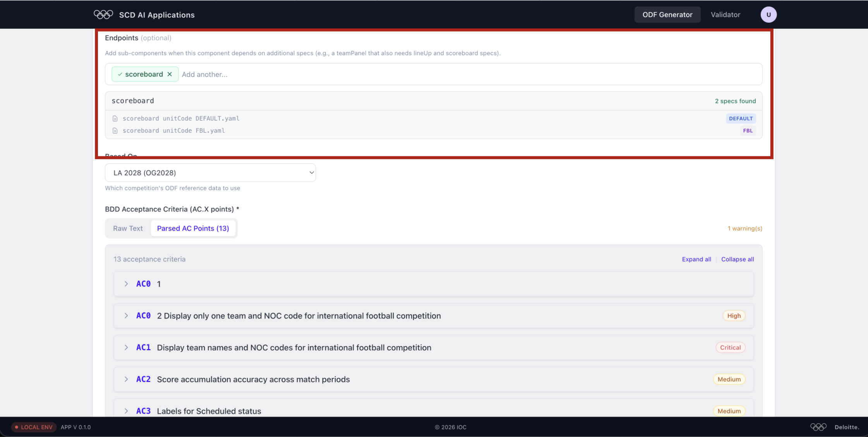Click the Critical priority badge
Image resolution: width=868 pixels, height=437 pixels.
(x=730, y=348)
